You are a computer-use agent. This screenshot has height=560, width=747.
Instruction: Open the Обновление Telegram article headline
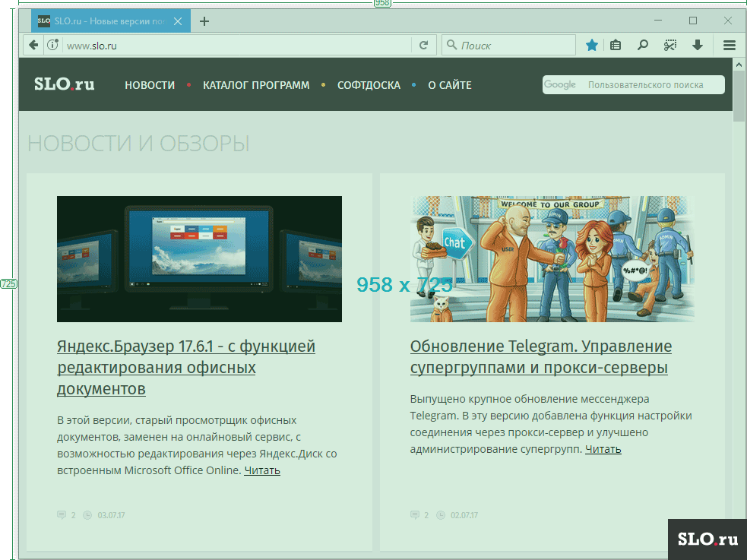541,357
